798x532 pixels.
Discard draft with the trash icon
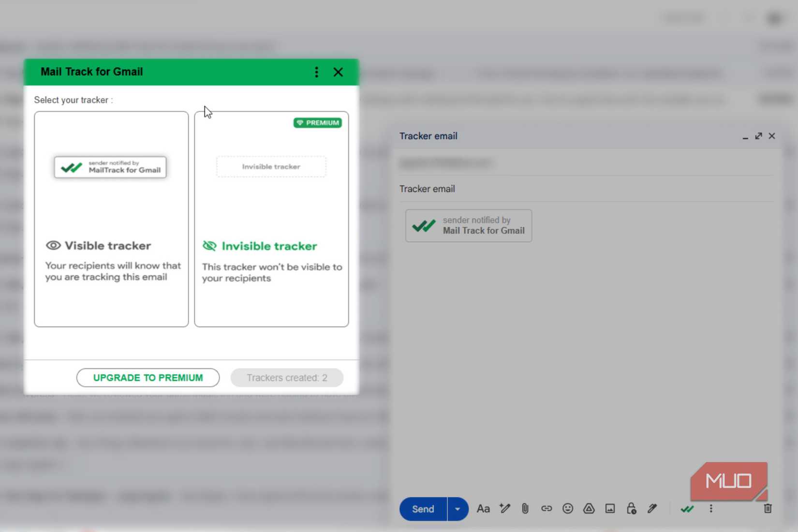768,508
